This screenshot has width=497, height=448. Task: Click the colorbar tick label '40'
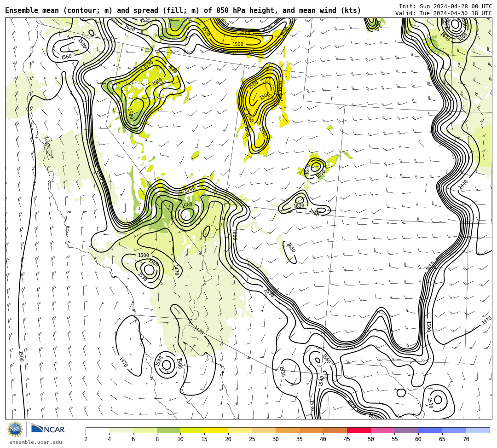coord(324,439)
